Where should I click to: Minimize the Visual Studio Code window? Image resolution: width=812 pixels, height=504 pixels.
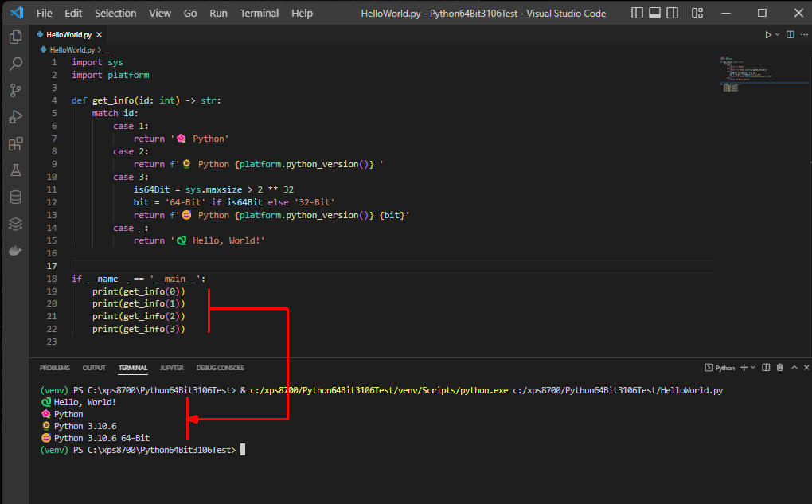726,13
